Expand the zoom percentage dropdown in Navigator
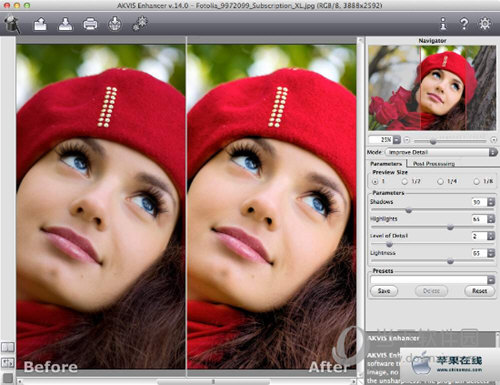The image size is (500, 385). (x=397, y=140)
